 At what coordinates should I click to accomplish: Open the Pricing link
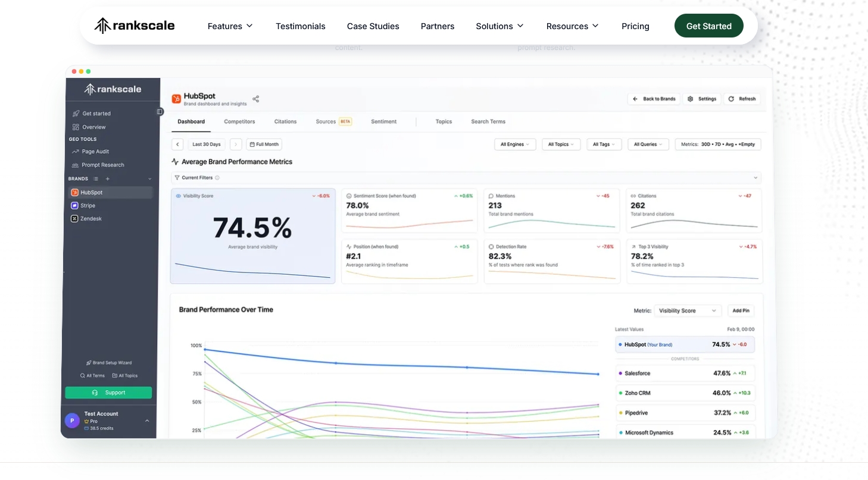[635, 26]
